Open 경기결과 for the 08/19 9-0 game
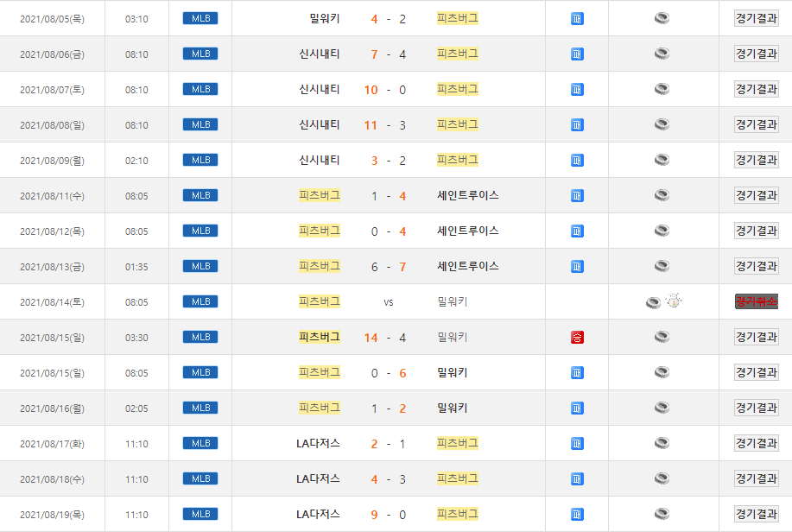792x532 pixels. click(756, 514)
